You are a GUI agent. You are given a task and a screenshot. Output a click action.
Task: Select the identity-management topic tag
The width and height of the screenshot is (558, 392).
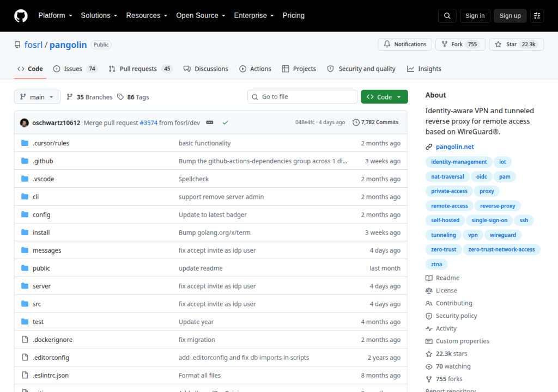(459, 162)
